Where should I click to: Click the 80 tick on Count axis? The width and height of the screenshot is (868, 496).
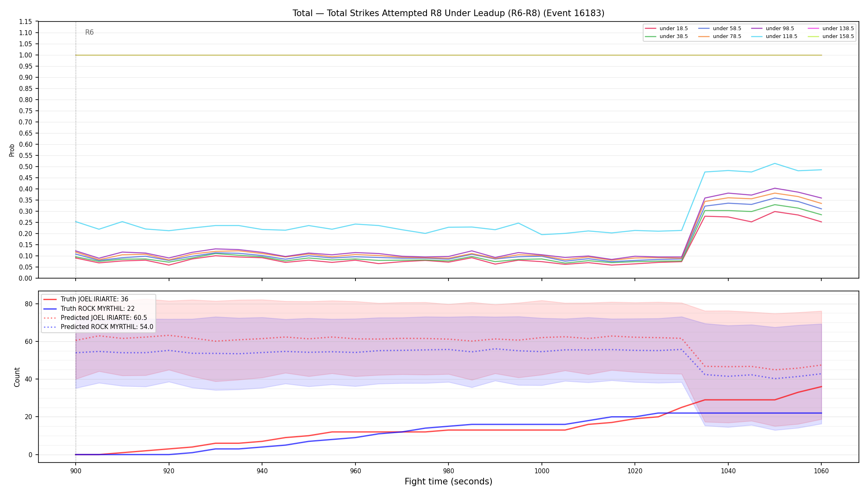click(29, 304)
